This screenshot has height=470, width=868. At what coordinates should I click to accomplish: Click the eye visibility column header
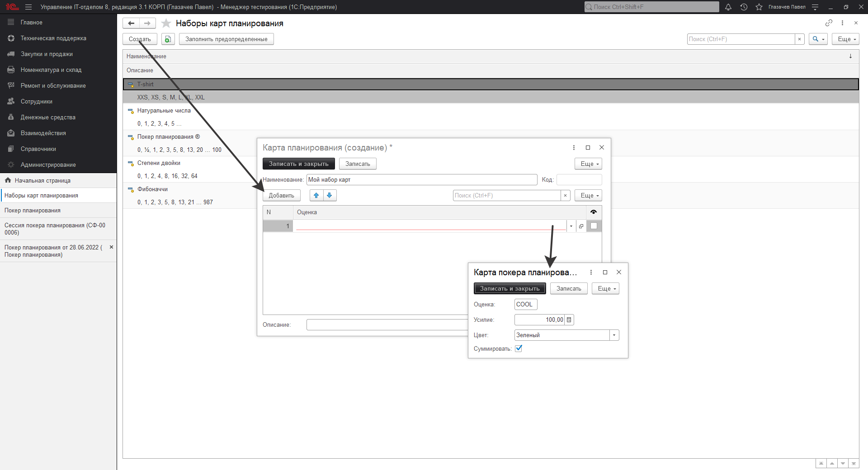[x=594, y=212]
